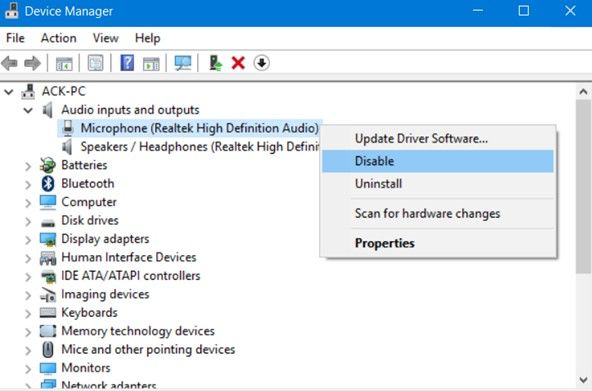Click the Speakers / Headphones device icon
592x391 pixels.
[67, 146]
